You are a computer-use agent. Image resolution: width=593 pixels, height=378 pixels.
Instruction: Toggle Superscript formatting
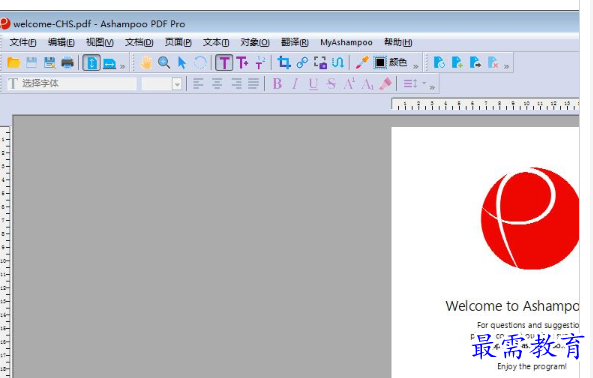tap(349, 84)
